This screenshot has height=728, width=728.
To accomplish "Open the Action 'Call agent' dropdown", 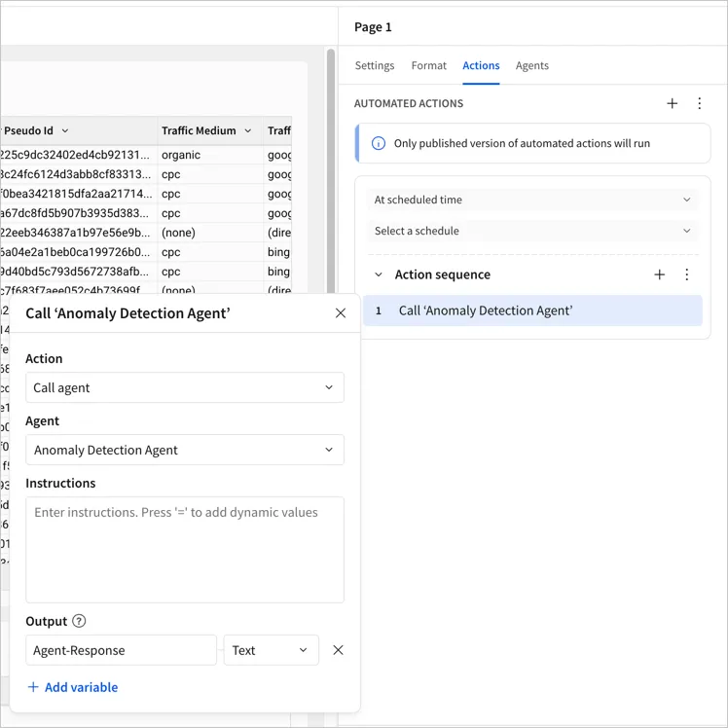I will [x=185, y=387].
